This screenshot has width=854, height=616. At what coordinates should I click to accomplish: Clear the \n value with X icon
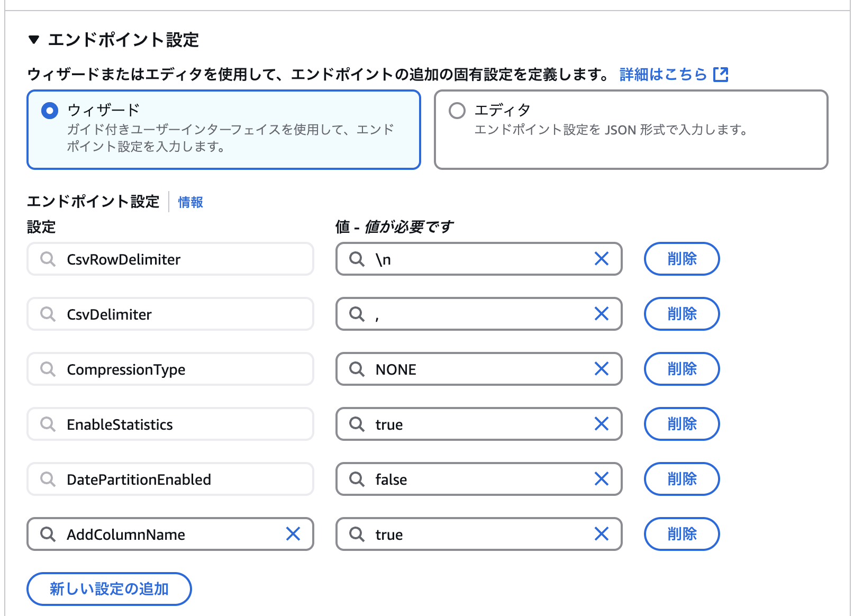602,259
